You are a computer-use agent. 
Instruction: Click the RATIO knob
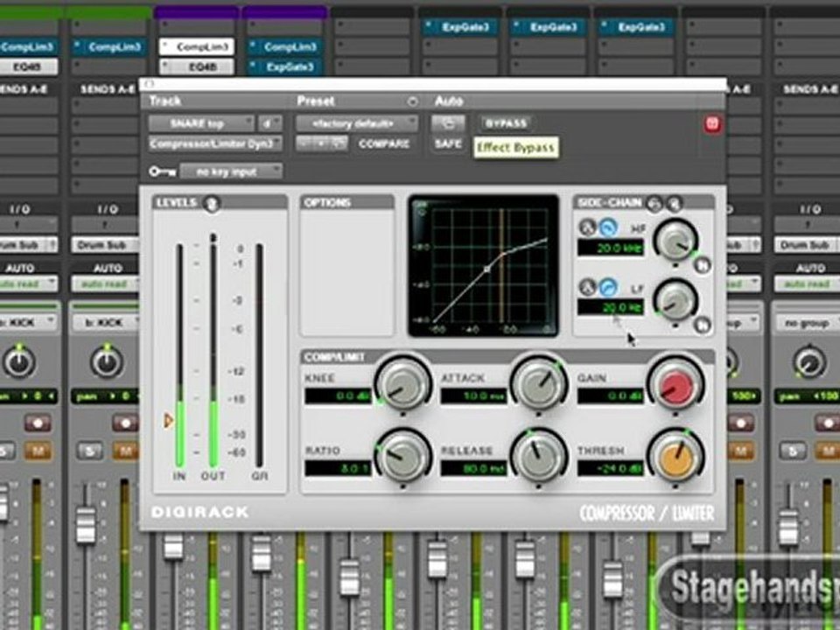pos(402,457)
